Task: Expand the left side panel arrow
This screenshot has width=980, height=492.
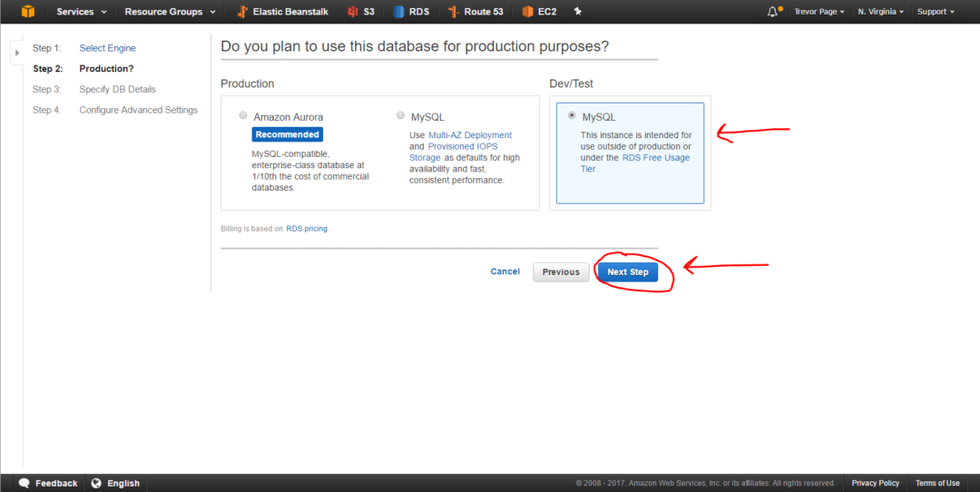Action: (x=16, y=53)
